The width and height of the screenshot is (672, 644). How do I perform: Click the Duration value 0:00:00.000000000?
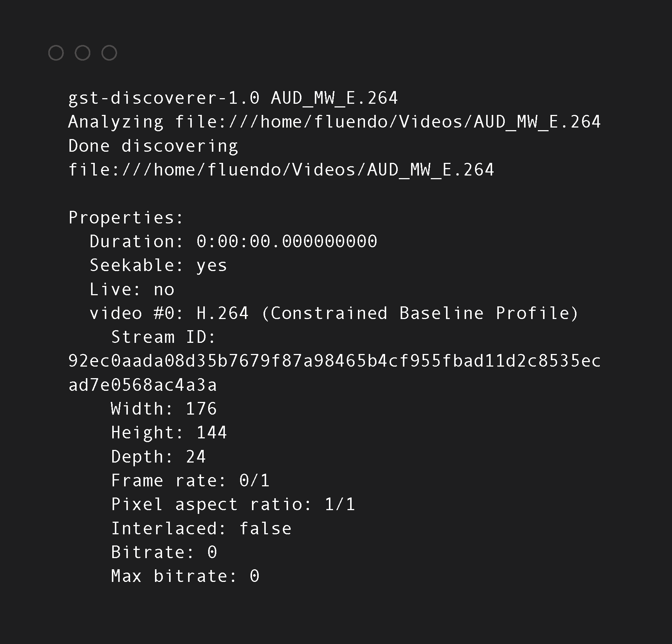point(287,241)
